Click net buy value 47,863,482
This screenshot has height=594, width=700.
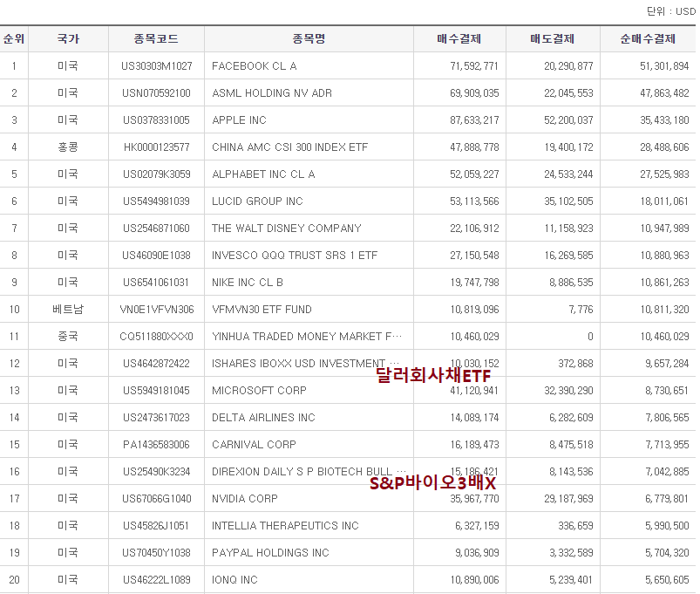pos(664,93)
